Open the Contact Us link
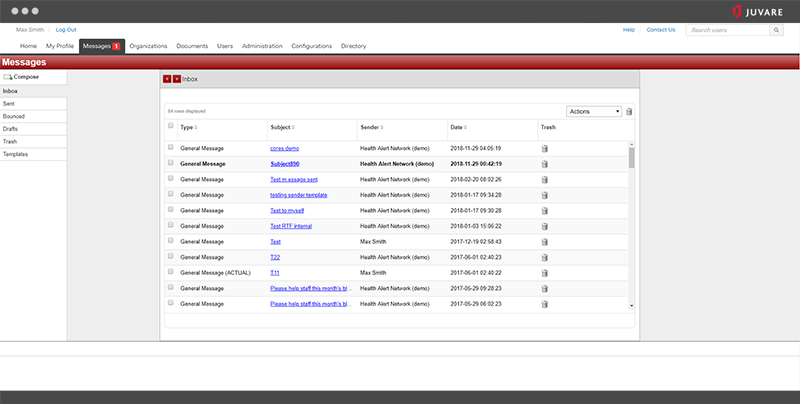800x404 pixels. (x=661, y=30)
